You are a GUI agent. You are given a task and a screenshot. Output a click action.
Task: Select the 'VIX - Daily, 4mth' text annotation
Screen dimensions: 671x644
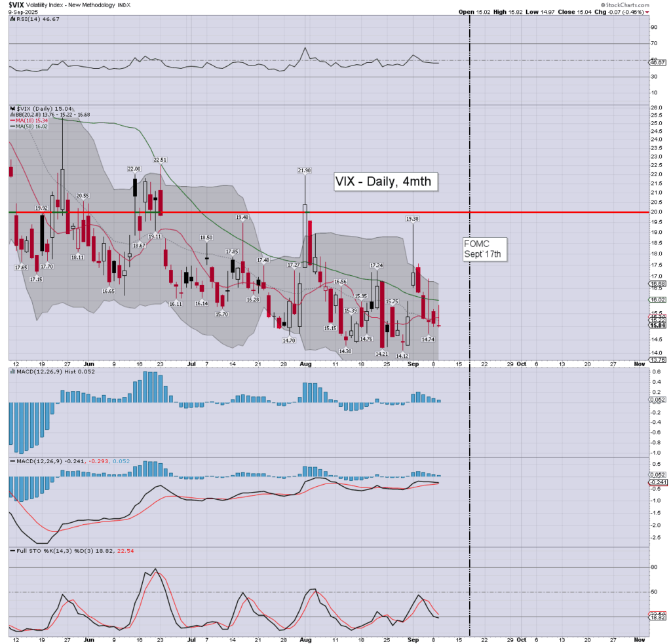click(383, 181)
